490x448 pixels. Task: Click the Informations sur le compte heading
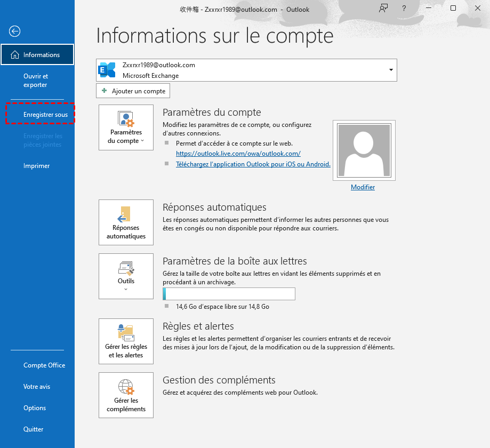[x=215, y=36]
